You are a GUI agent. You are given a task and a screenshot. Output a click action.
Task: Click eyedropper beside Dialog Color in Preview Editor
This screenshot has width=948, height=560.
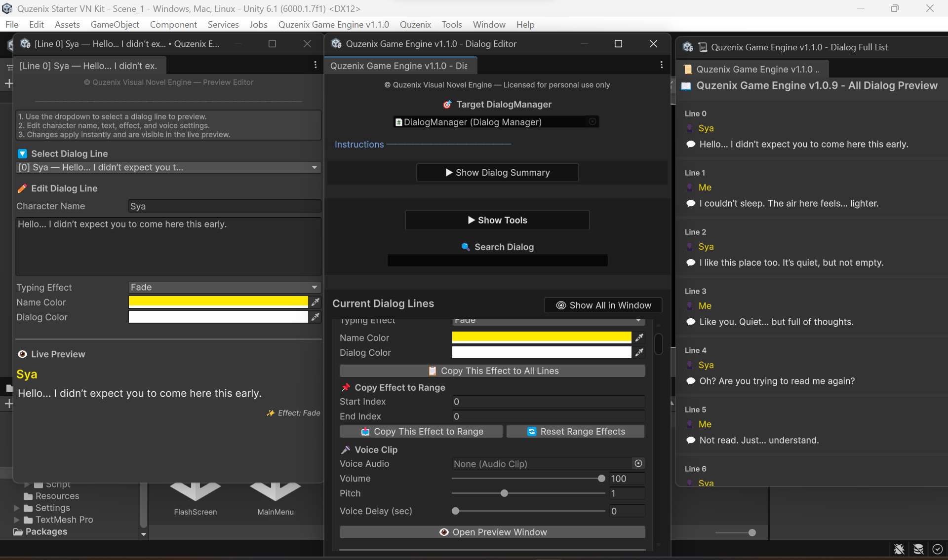[x=316, y=317]
